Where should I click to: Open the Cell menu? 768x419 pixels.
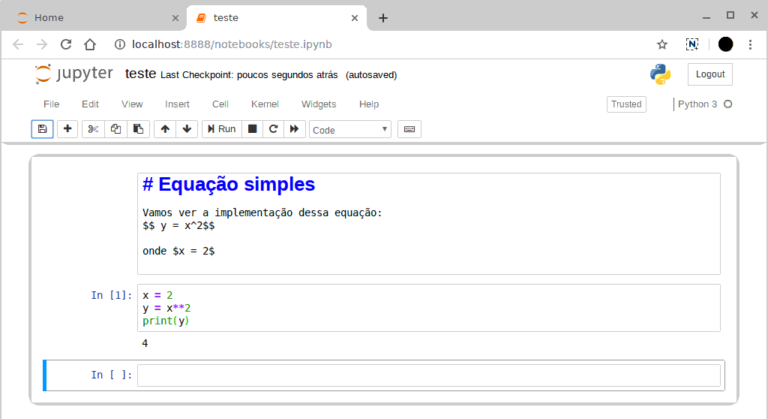pyautogui.click(x=220, y=104)
